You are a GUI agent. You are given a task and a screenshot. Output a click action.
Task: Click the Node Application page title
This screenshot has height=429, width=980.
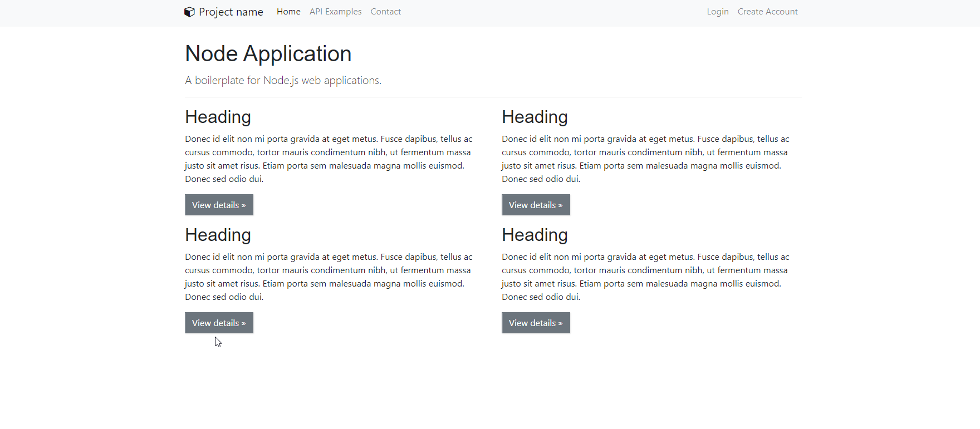pos(268,54)
